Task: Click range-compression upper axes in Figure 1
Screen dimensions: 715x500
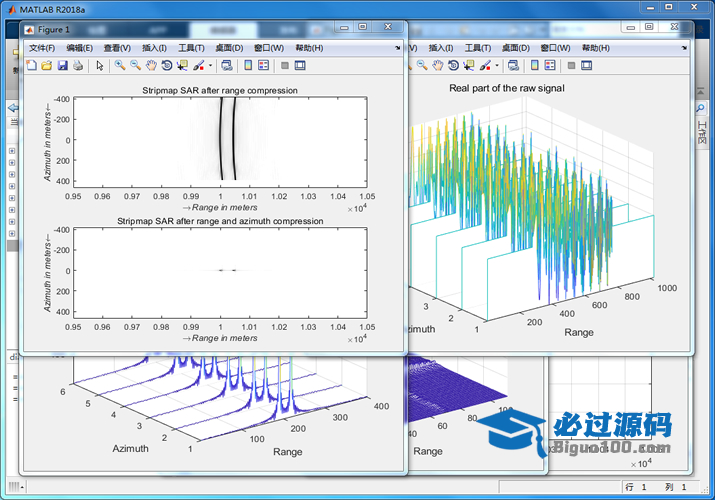Action: [220, 142]
